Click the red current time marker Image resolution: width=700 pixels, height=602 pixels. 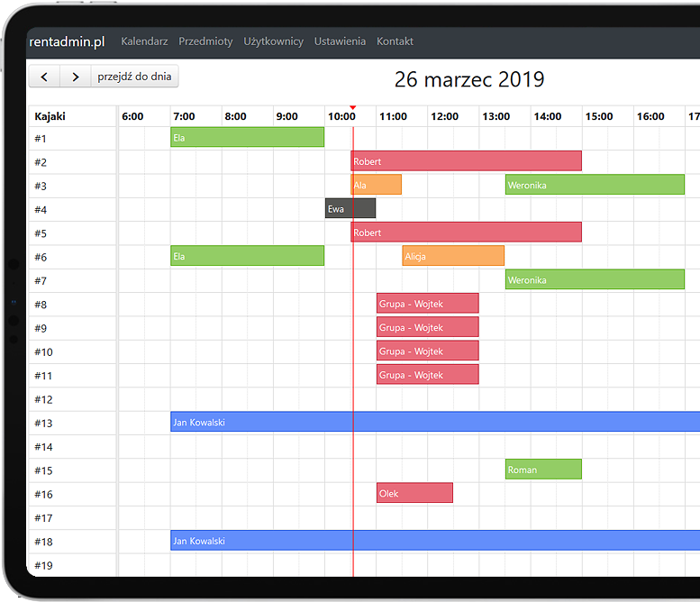(x=352, y=108)
